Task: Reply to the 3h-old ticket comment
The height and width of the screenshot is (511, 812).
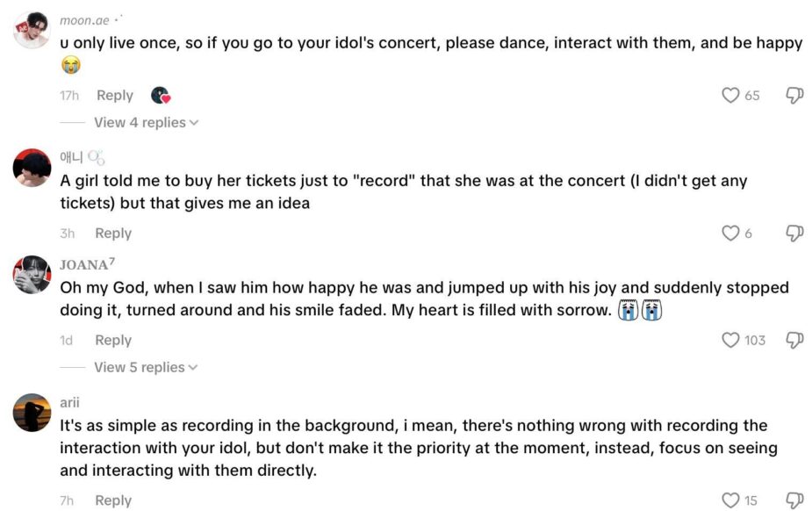Action: click(113, 233)
